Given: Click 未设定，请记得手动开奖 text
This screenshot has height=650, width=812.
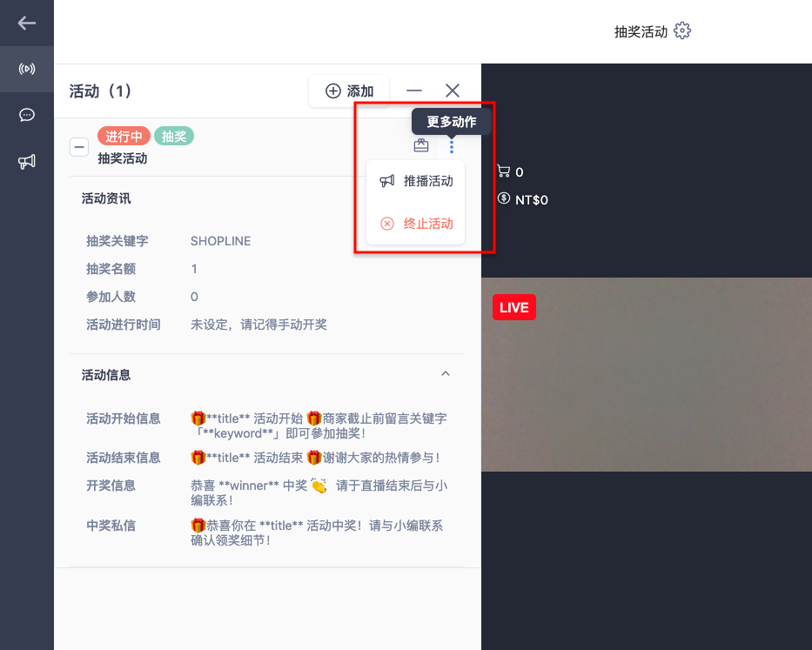Looking at the screenshot, I should [259, 325].
